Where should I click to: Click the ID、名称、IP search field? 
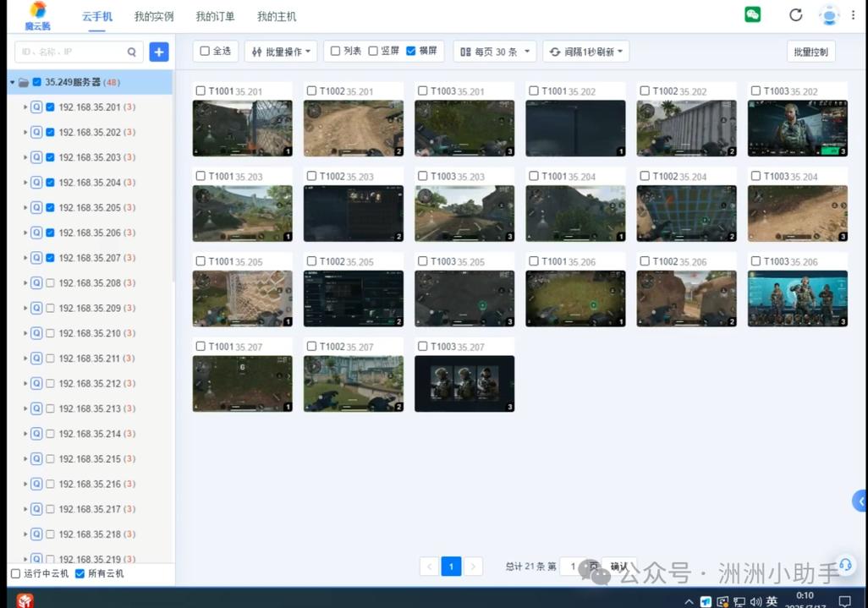coord(80,52)
